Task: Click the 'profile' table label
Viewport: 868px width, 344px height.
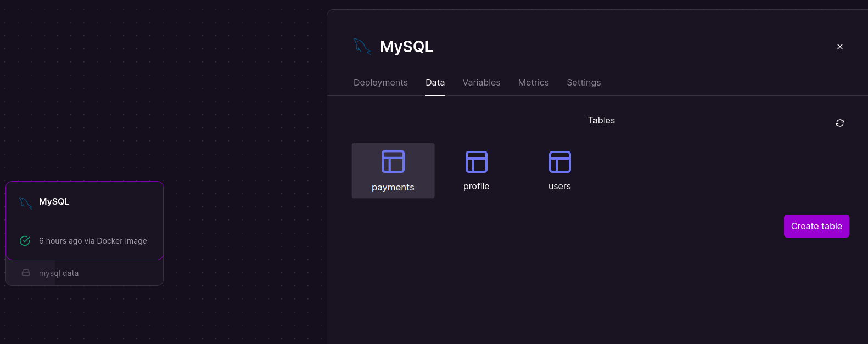Action: 477,187
